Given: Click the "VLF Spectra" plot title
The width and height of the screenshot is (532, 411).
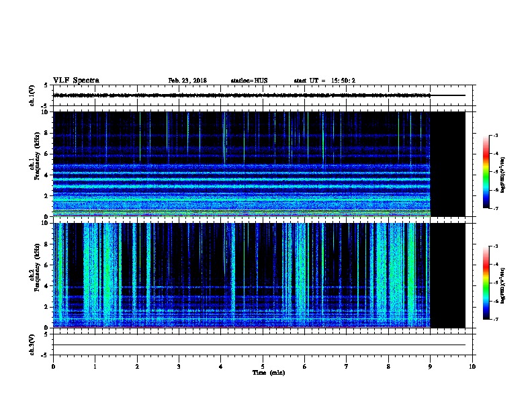Looking at the screenshot, I should point(76,81).
